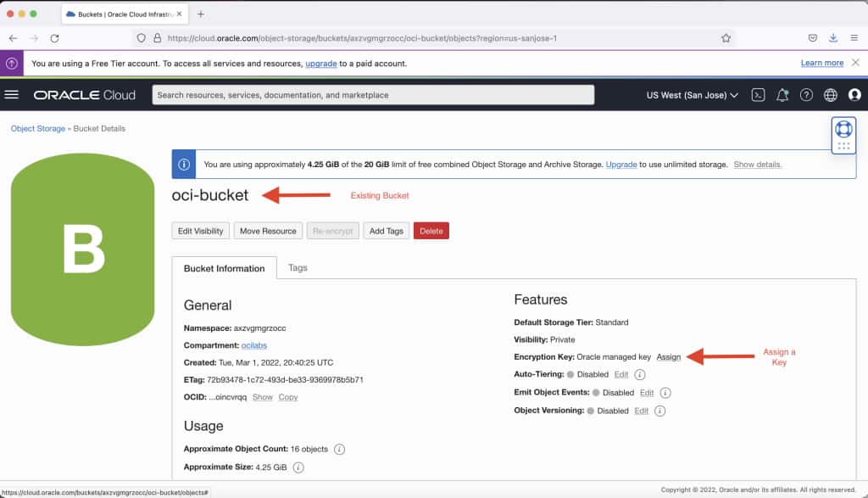Reload the page with the browser refresh icon
This screenshot has height=498, width=868.
(53, 38)
